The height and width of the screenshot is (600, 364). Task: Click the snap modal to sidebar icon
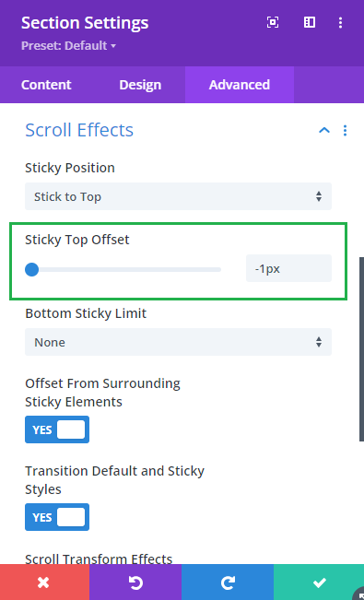(x=310, y=22)
